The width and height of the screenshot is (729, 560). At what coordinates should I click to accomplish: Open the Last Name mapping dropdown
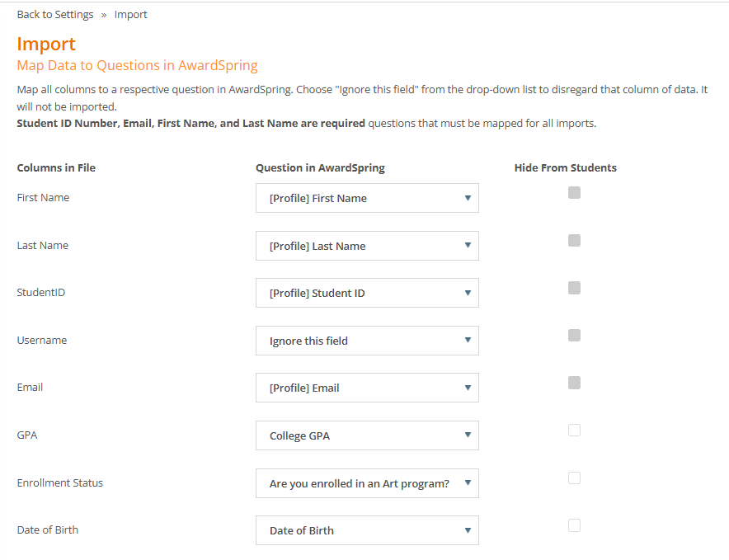[366, 246]
